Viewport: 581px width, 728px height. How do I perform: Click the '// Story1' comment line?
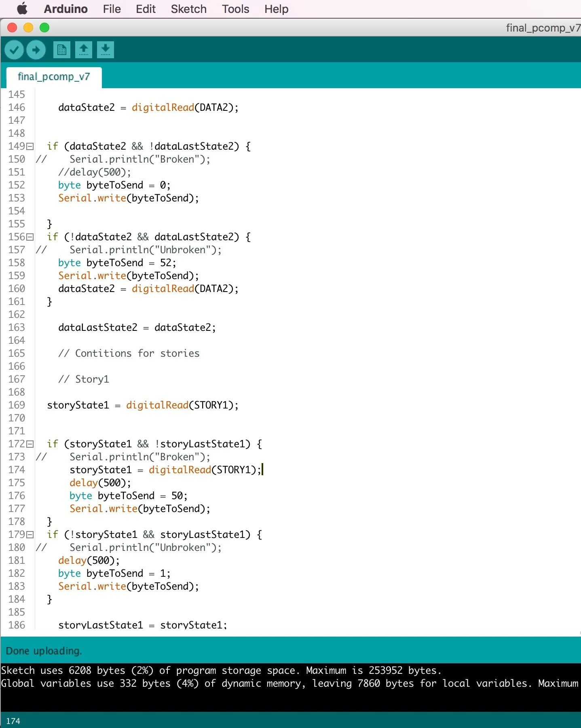(x=84, y=379)
